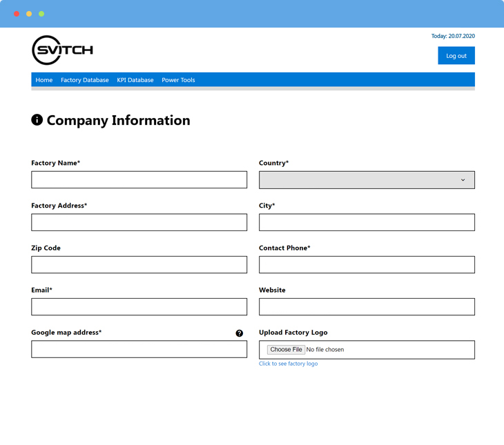Click the info icon beside Company Information
This screenshot has height=445, width=504.
point(37,120)
